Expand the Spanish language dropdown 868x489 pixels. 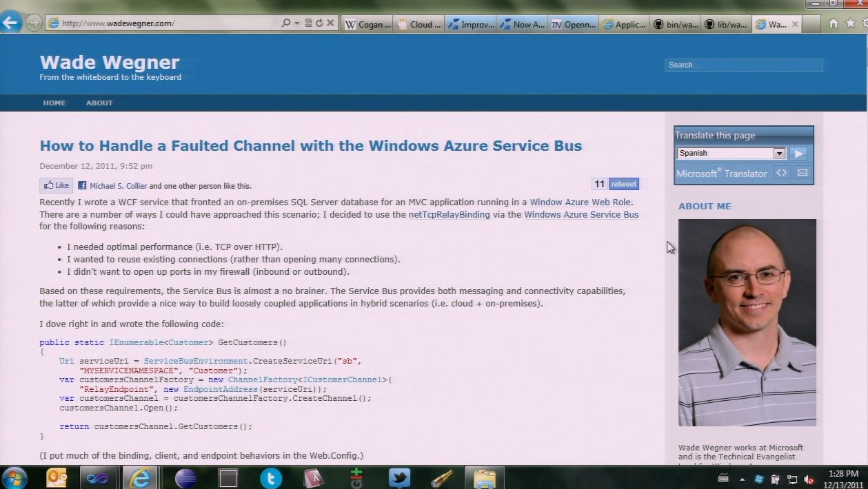click(x=779, y=154)
